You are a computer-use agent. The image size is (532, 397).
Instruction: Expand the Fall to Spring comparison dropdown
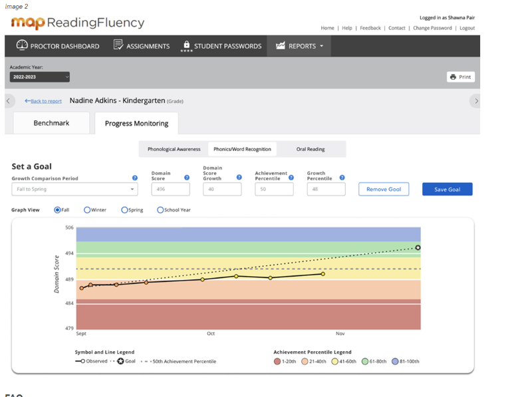point(74,190)
